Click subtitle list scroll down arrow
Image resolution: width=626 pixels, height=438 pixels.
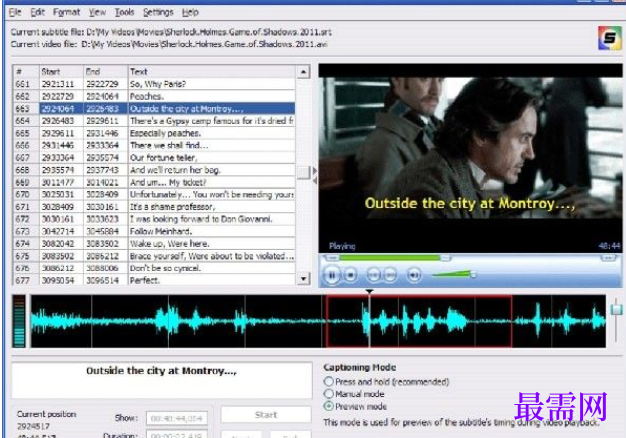tap(303, 279)
